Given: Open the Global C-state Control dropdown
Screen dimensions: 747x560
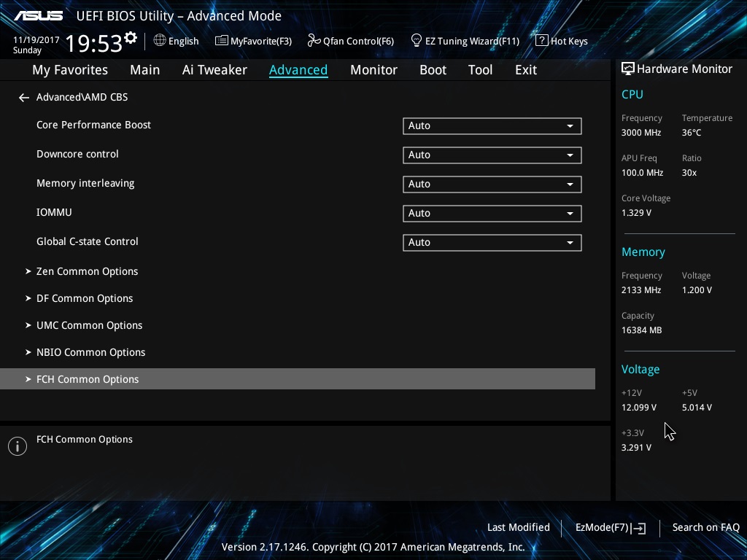Looking at the screenshot, I should [492, 242].
